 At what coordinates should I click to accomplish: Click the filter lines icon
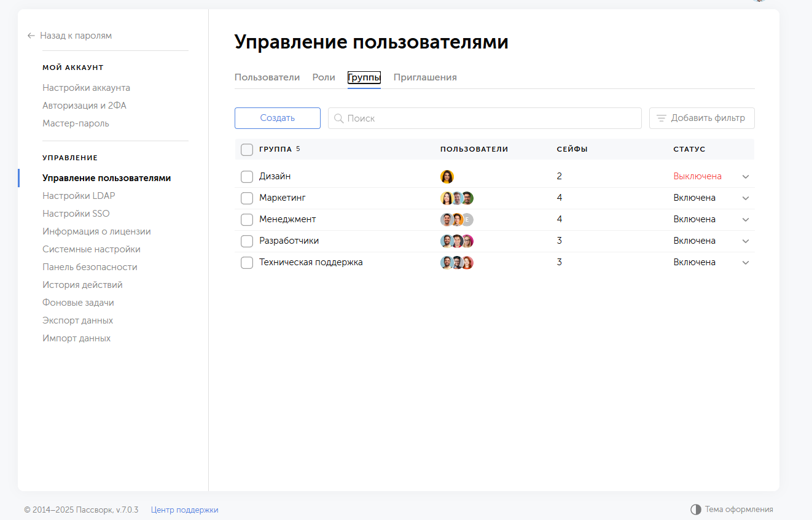pos(661,118)
